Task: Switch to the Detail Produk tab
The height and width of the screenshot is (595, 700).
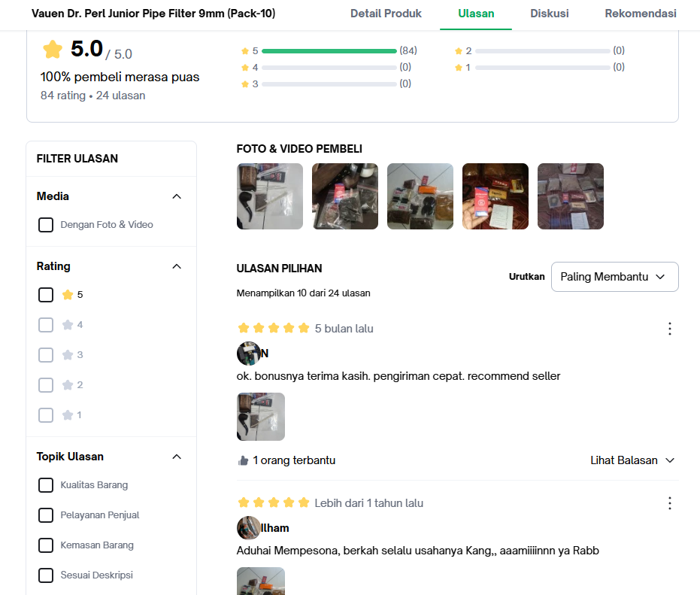Action: (386, 14)
